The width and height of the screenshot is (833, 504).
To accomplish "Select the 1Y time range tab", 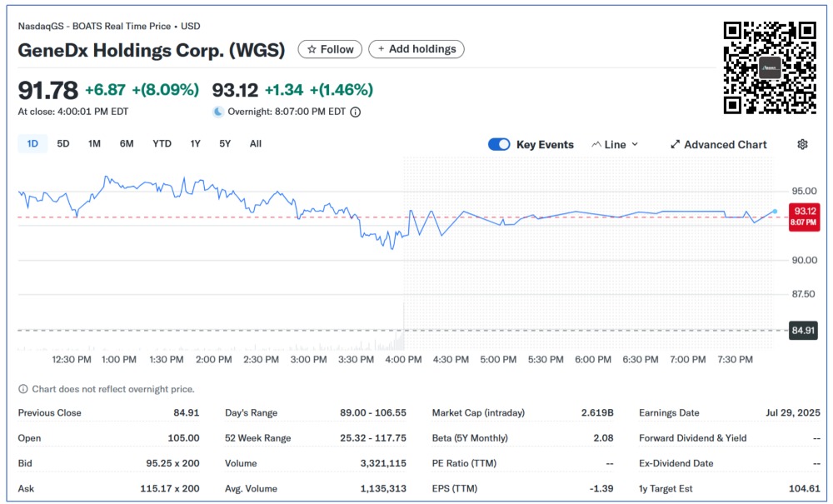I will coord(196,144).
